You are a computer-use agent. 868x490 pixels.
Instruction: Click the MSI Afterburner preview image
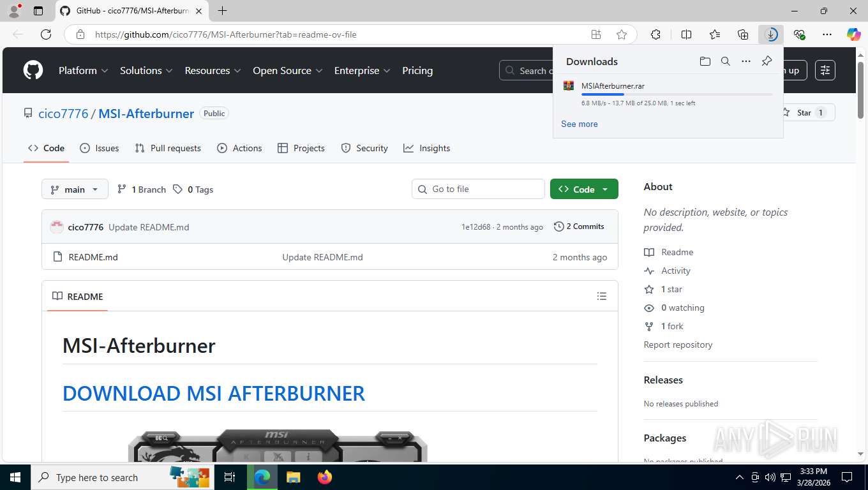(278, 445)
